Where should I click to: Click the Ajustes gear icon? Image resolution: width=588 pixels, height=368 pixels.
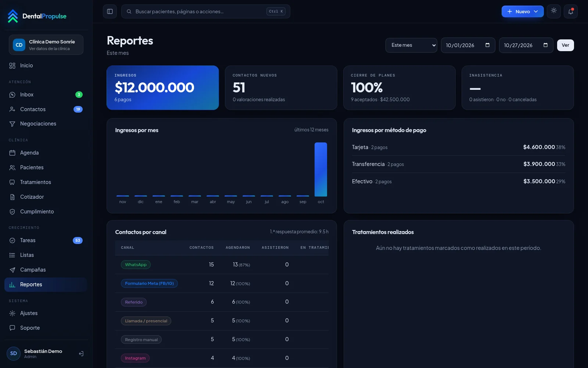pos(12,313)
